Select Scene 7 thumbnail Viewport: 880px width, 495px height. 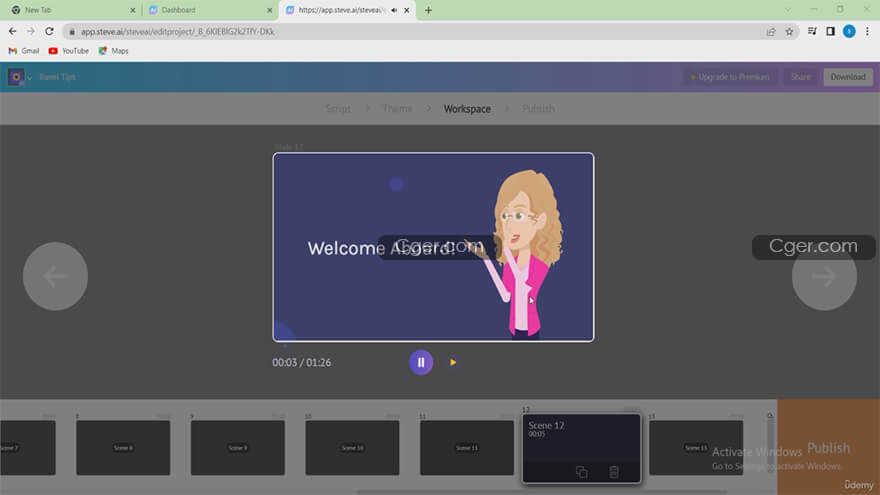pos(28,448)
